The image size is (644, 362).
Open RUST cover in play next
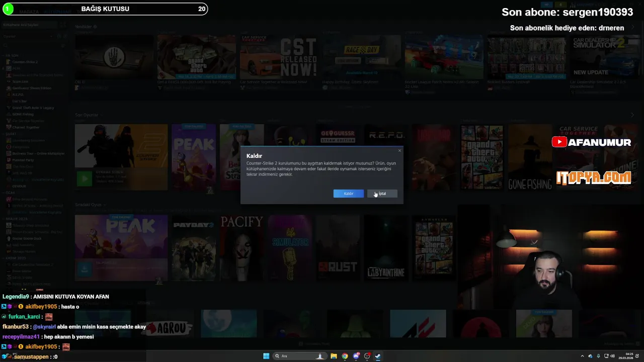click(338, 247)
